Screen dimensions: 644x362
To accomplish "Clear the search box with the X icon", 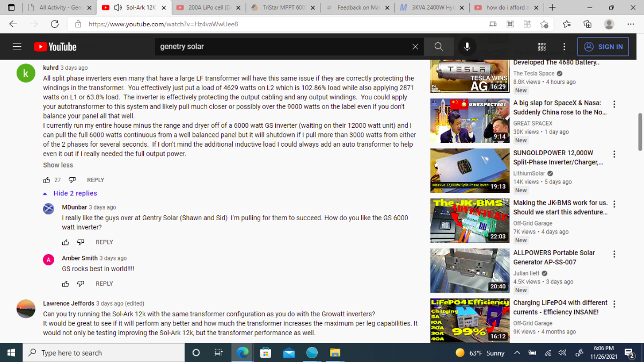I will tap(415, 47).
